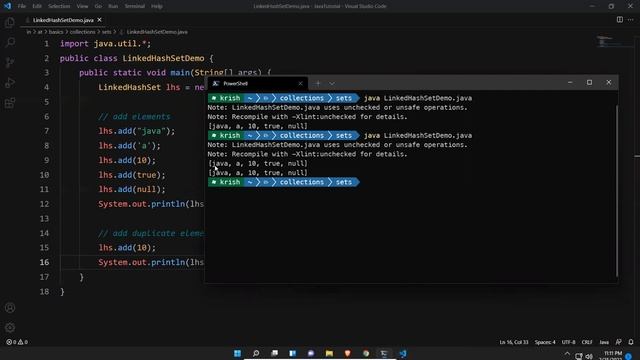Select the PowerShell terminal tab
The image size is (640, 360).
click(x=258, y=83)
